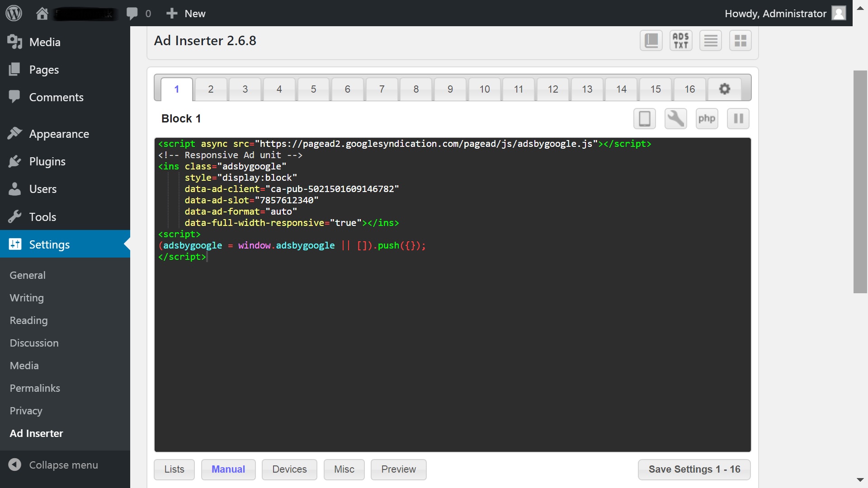The image size is (868, 488).
Task: Click New in the admin bar
Action: tap(186, 14)
